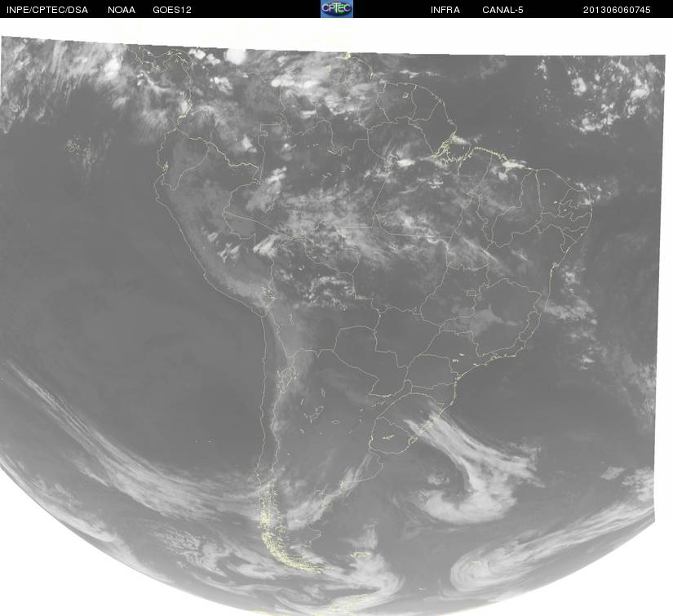Click the INFRA label in header

click(x=445, y=10)
